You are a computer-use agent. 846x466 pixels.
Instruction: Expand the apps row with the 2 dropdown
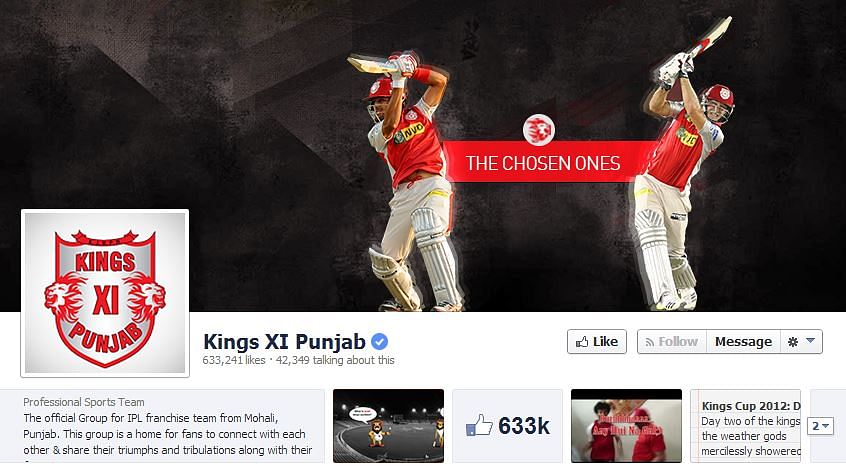coord(821,426)
